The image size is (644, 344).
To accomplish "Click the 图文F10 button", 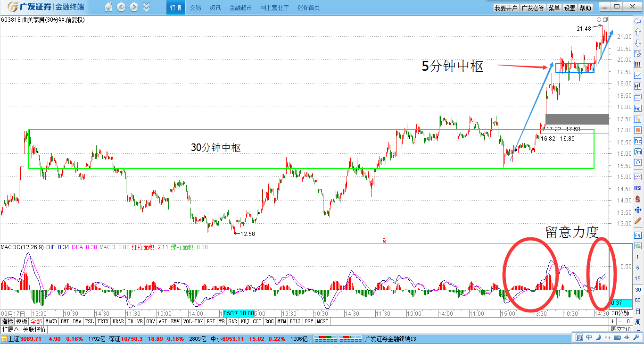I will click(620, 329).
